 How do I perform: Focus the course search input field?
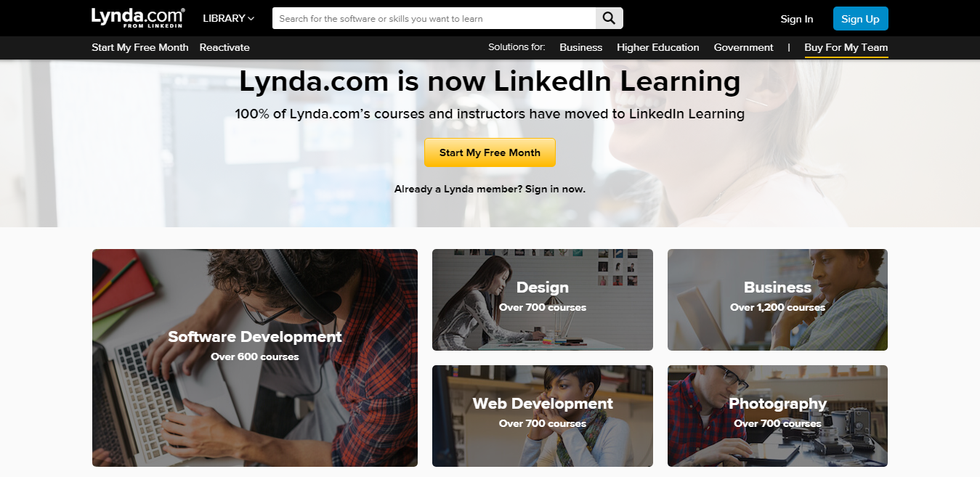coord(434,18)
